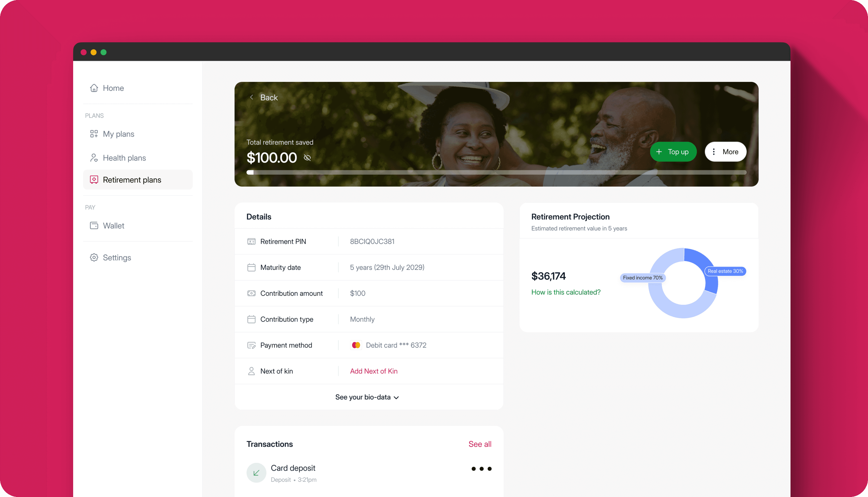Open How is this calculated link
The width and height of the screenshot is (868, 497).
pyautogui.click(x=566, y=292)
